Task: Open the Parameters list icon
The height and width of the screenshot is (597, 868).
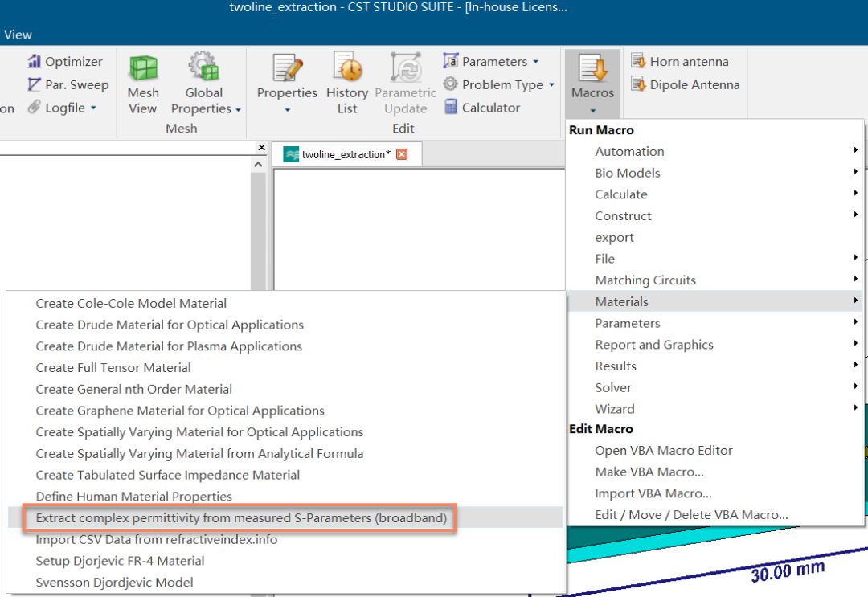Action: [x=451, y=61]
